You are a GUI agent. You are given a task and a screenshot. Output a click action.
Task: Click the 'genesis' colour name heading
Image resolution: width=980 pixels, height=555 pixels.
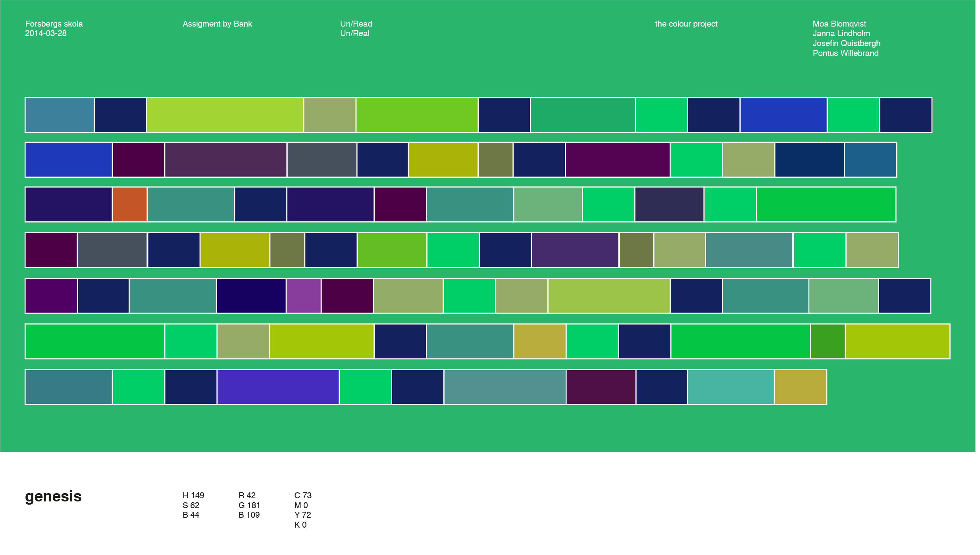click(53, 496)
